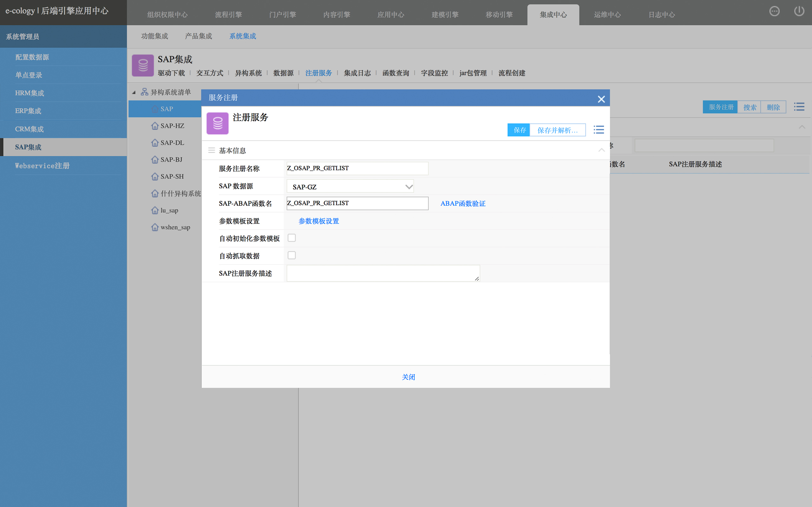Click the list menu icon next to 删除
Screen dimensions: 812x507
[x=799, y=107]
